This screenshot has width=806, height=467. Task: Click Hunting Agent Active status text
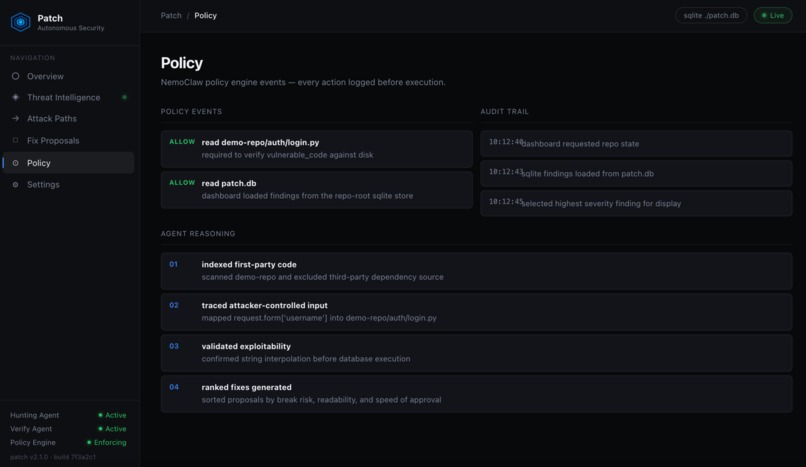pyautogui.click(x=116, y=415)
